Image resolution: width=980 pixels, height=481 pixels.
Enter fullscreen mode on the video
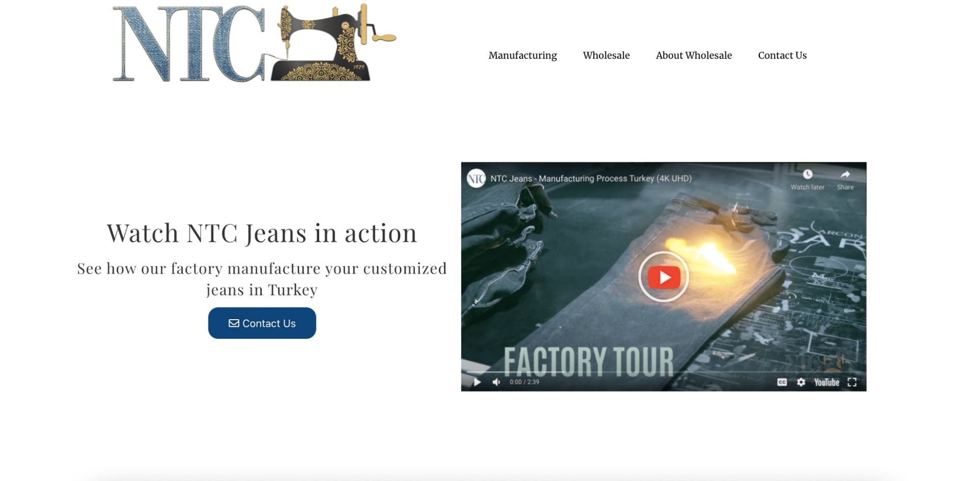(x=852, y=382)
